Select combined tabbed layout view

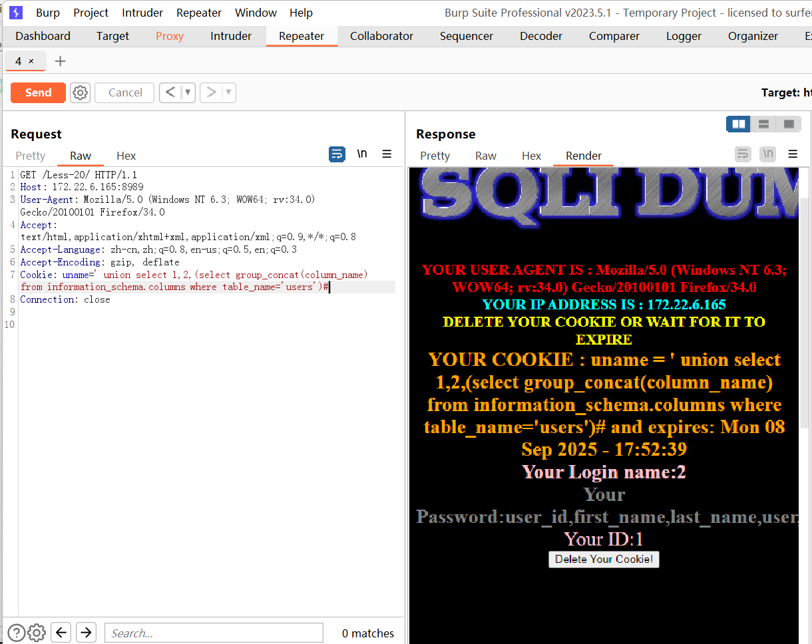pos(789,124)
